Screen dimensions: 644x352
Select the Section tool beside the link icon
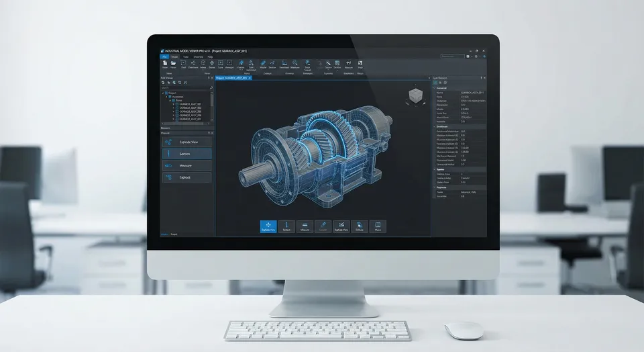(272, 63)
